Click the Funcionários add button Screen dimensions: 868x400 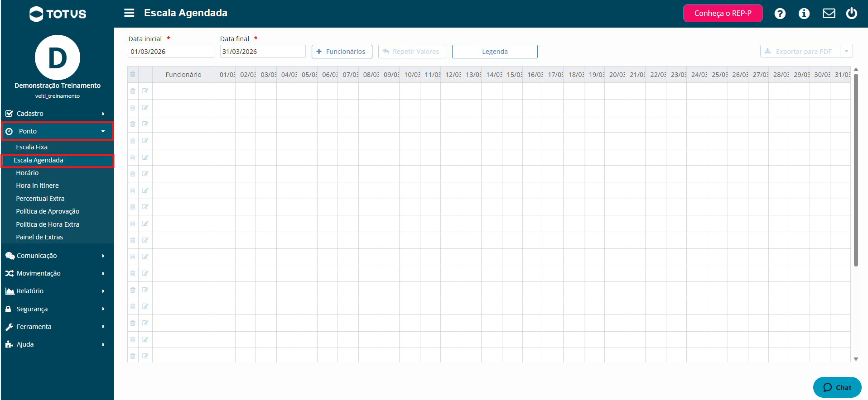tap(342, 52)
